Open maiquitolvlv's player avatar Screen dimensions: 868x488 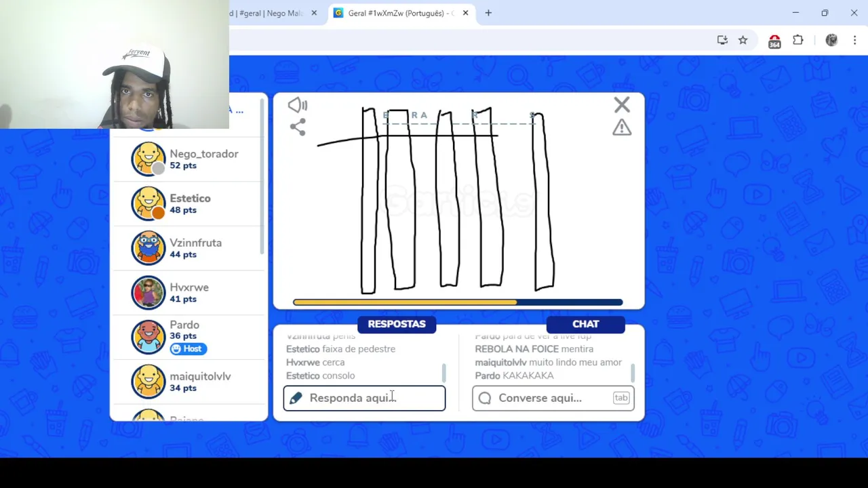pos(148,382)
